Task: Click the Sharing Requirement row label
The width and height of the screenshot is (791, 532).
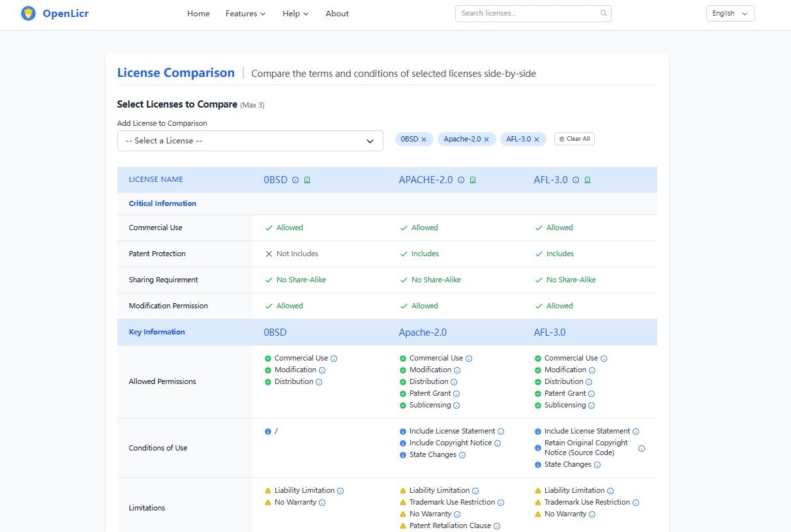Action: (x=164, y=280)
